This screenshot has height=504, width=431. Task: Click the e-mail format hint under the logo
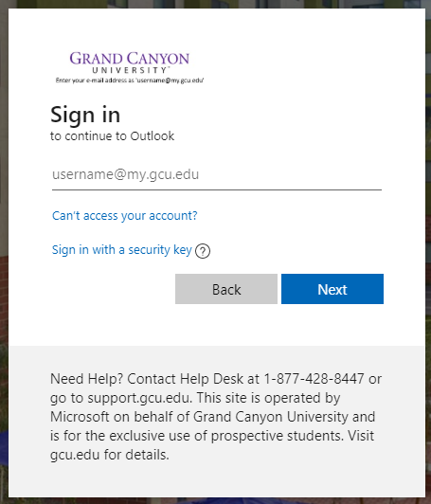pos(130,81)
